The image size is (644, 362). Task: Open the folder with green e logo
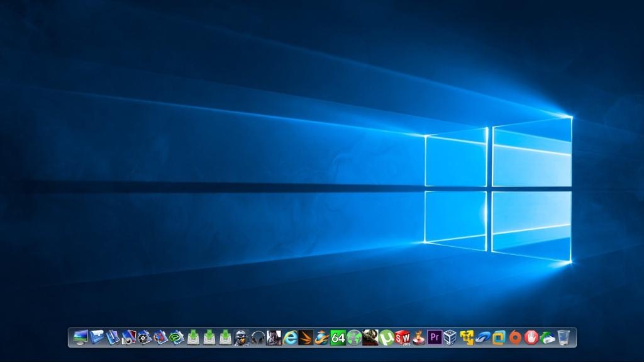pyautogui.click(x=177, y=337)
